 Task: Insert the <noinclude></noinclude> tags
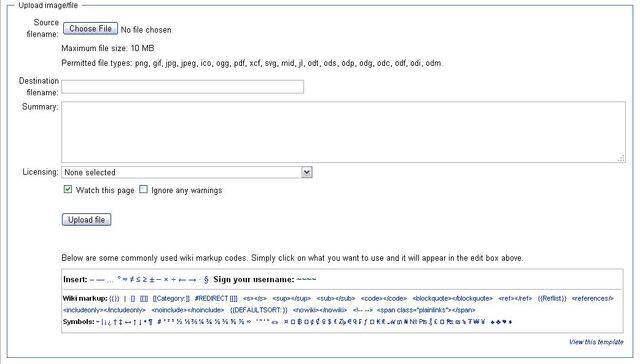pyautogui.click(x=188, y=310)
